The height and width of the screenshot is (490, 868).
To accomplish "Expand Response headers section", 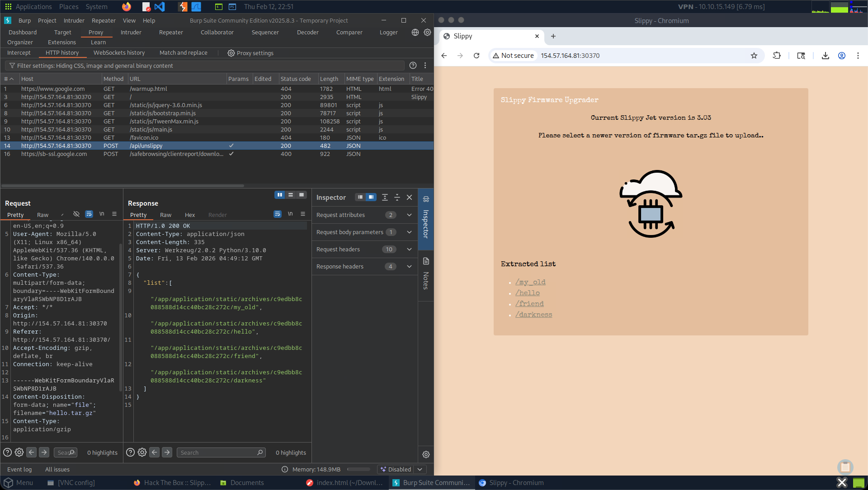I will click(x=409, y=267).
